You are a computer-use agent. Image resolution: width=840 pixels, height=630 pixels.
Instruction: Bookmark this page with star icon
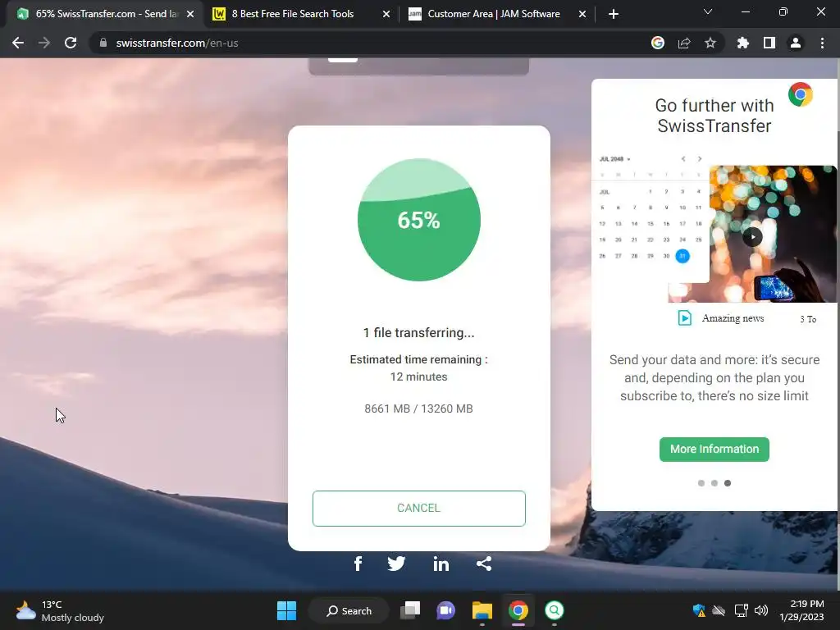(710, 43)
